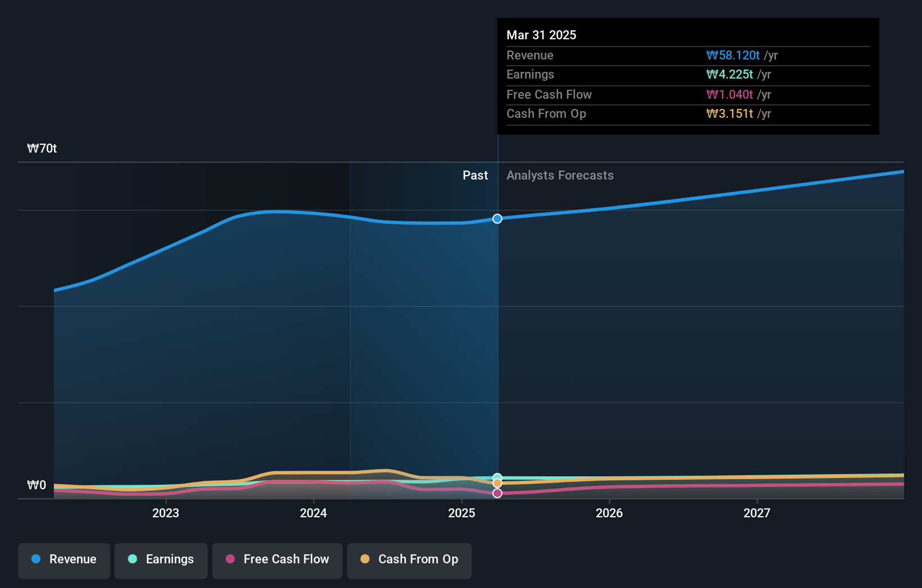Toggle the Earnings series legend button

click(x=161, y=561)
